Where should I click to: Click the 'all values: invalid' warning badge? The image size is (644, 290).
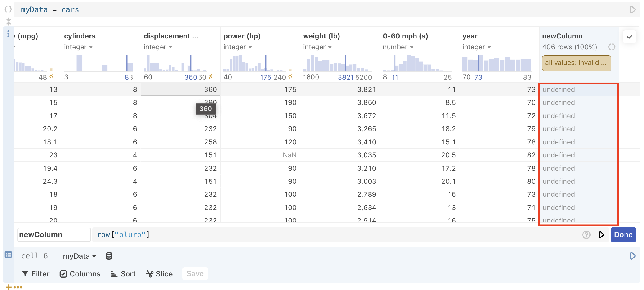(x=576, y=63)
